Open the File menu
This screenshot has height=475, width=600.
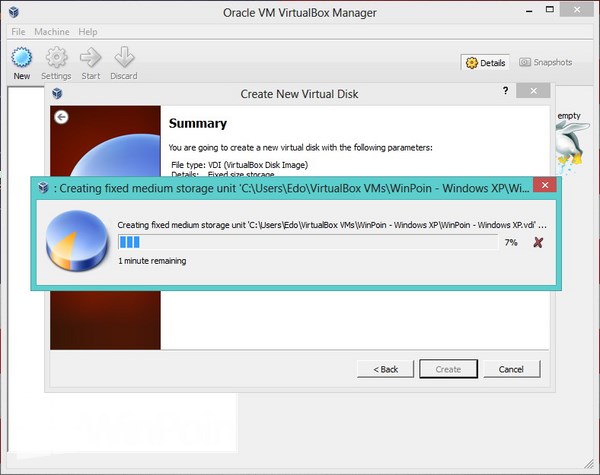click(18, 32)
